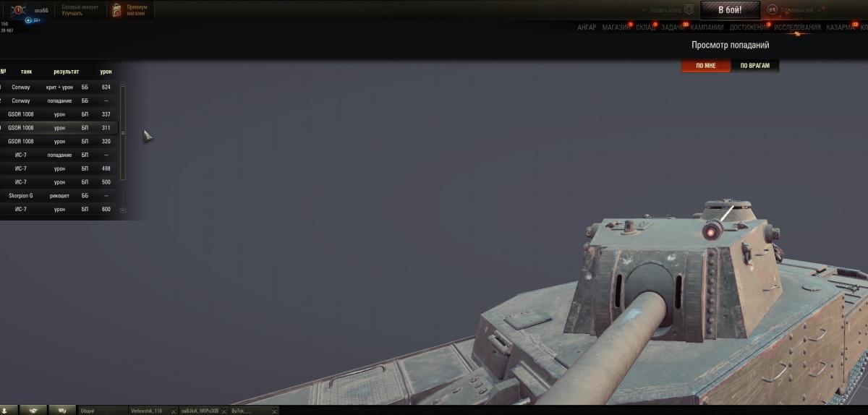This screenshot has width=868, height=415.
Task: Close the BuTek chat tab
Action: click(274, 411)
